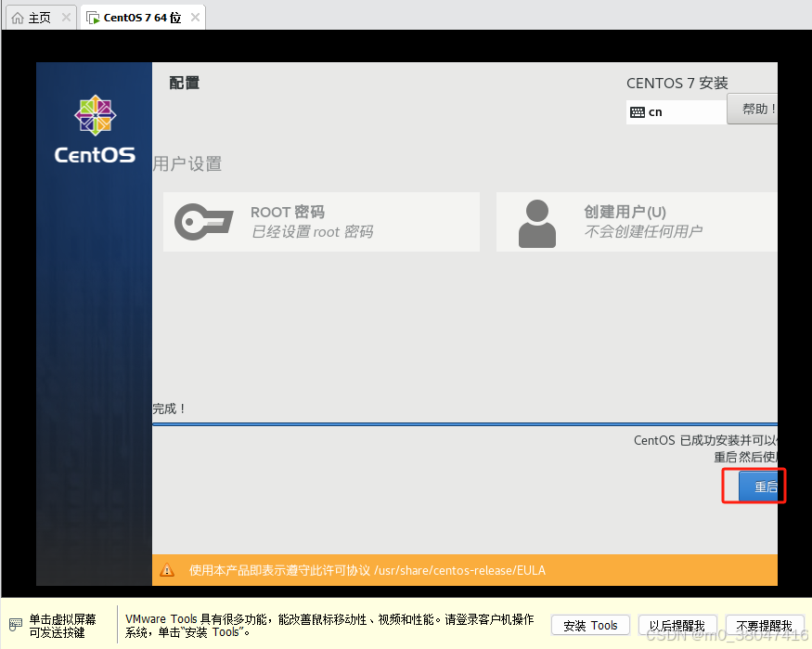This screenshot has width=812, height=649.
Task: Click 单击虚拟屏幕可发送按键 hint text
Action: click(x=62, y=626)
